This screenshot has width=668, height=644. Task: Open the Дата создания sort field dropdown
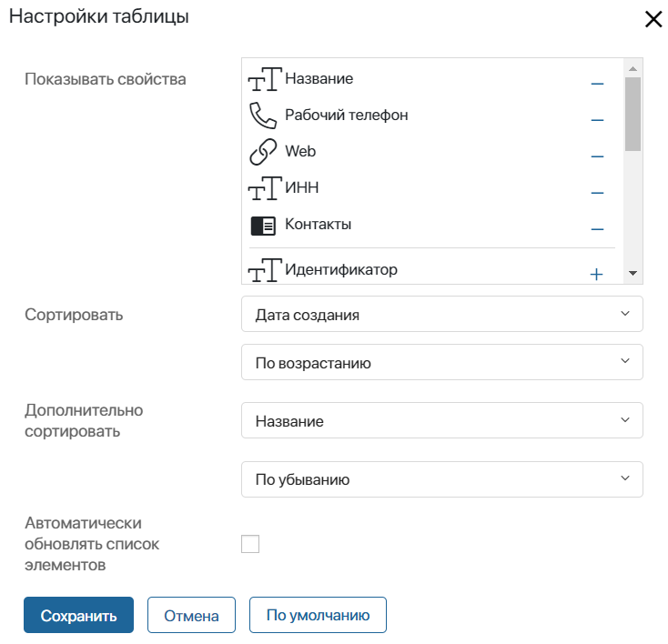441,314
